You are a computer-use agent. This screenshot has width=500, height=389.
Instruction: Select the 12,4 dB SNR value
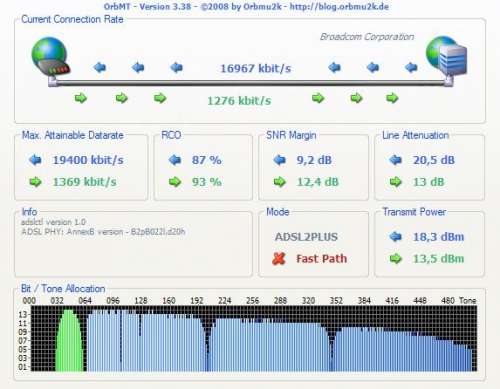coord(317,182)
